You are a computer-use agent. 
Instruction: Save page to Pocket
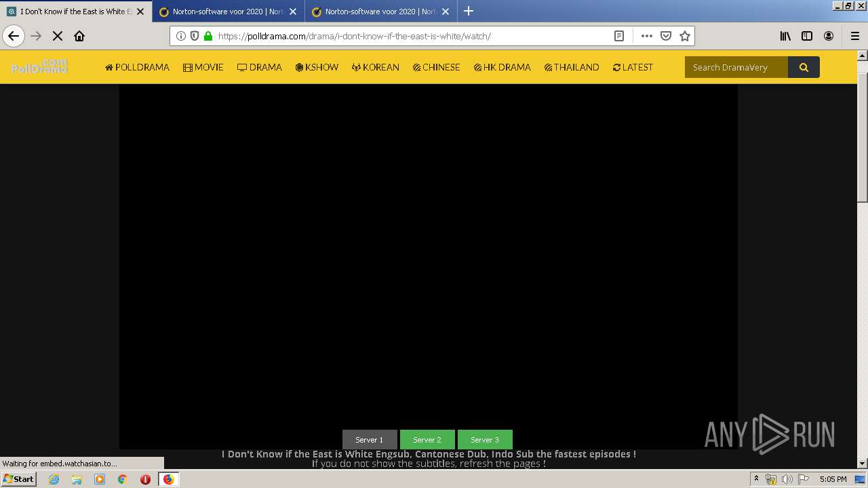pos(666,36)
